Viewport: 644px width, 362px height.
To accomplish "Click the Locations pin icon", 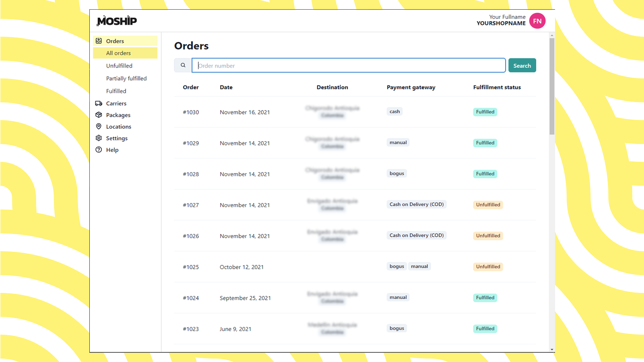I will [x=99, y=126].
